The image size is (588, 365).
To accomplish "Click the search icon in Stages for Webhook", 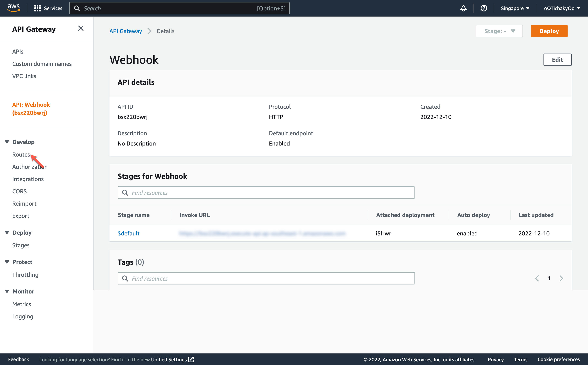I will (125, 192).
